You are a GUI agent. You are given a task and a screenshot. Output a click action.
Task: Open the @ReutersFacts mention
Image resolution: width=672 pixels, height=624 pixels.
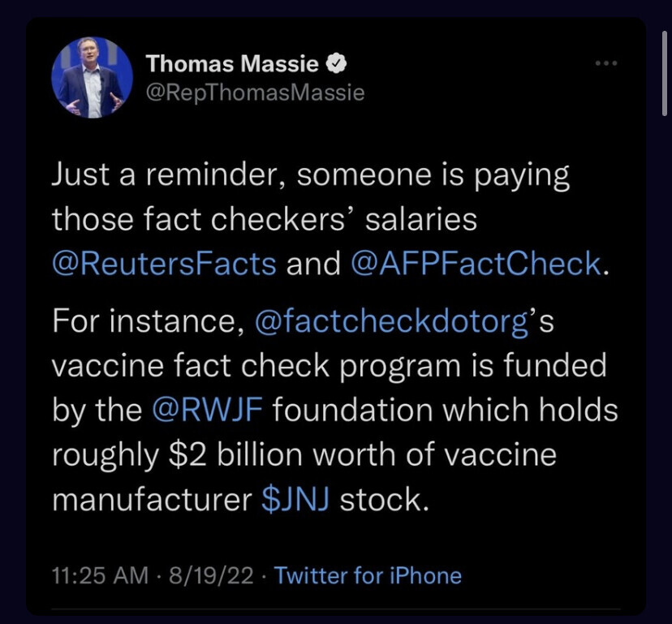click(x=165, y=264)
